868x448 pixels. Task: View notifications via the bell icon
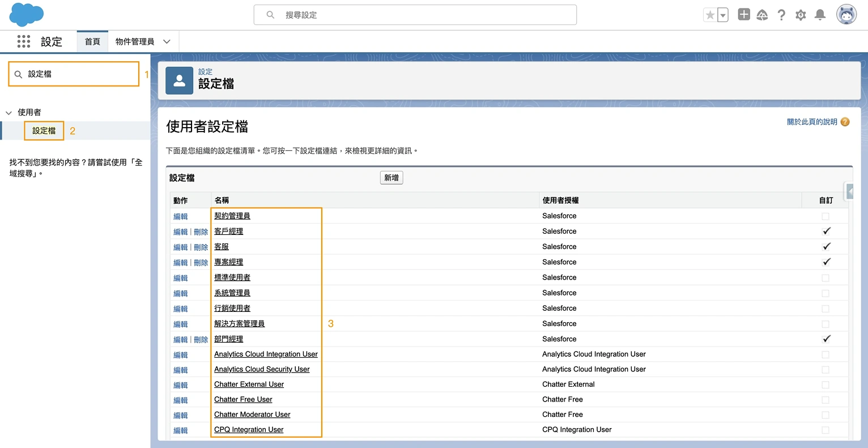820,15
